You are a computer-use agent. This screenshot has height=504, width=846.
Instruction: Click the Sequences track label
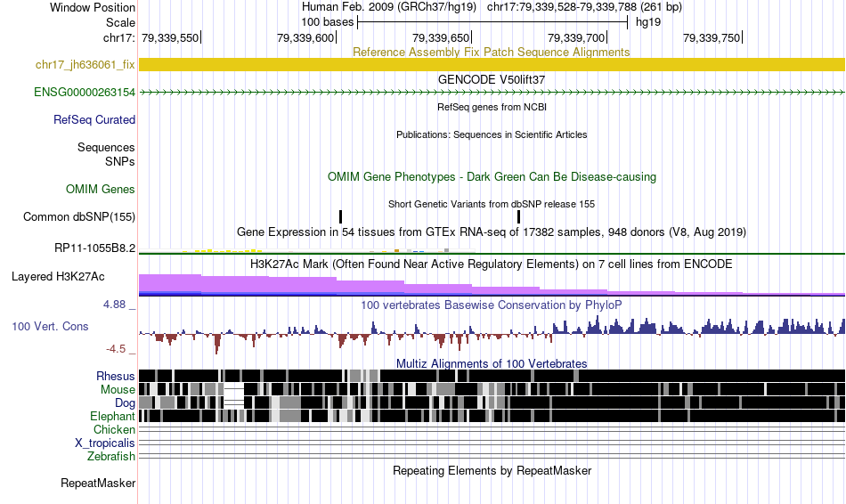[106, 147]
